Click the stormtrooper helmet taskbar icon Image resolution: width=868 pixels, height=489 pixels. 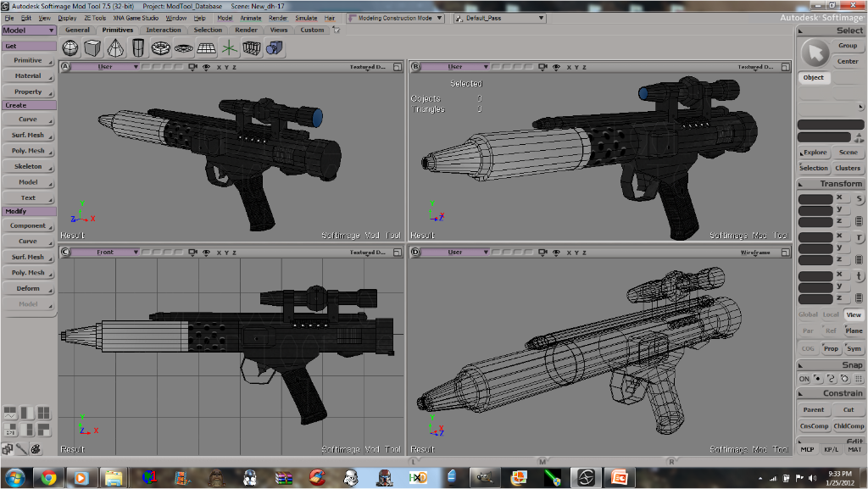(x=351, y=477)
